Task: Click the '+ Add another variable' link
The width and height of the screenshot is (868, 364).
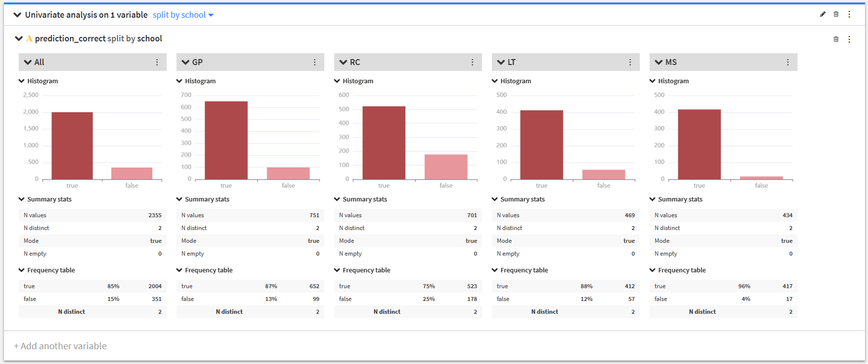Action: tap(60, 346)
